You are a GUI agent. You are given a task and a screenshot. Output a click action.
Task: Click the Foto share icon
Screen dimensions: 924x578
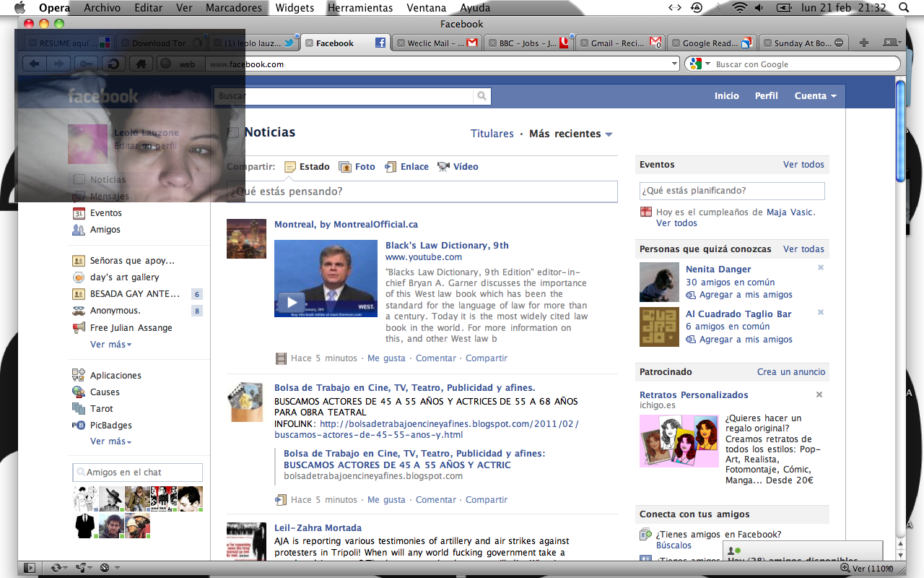pyautogui.click(x=345, y=167)
